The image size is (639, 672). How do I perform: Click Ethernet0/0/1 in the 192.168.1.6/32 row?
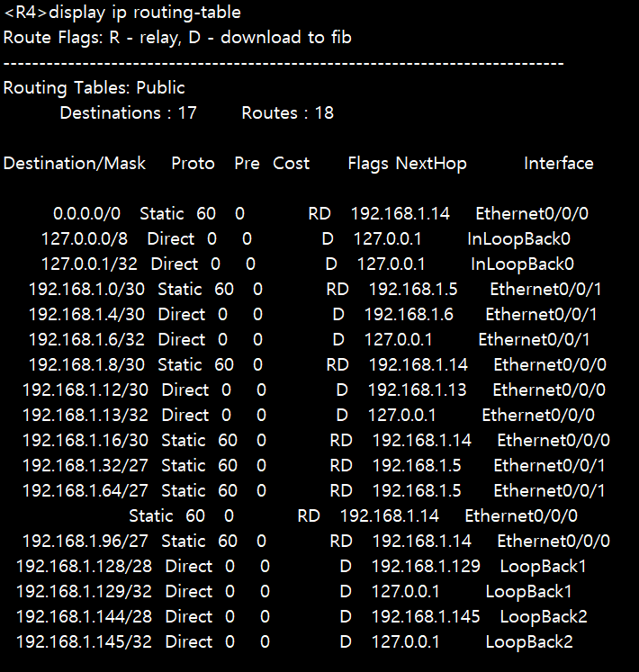pyautogui.click(x=534, y=340)
